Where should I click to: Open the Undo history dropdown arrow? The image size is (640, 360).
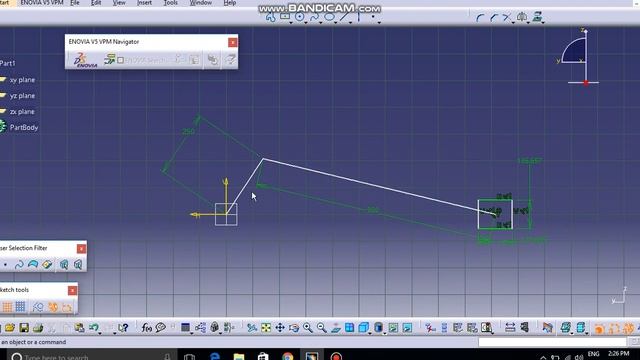tap(100, 333)
